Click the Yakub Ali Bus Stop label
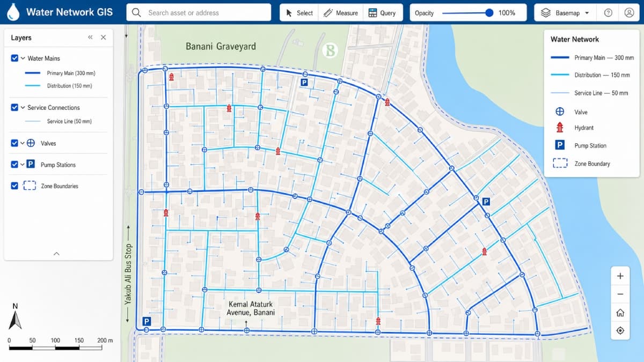 click(128, 275)
